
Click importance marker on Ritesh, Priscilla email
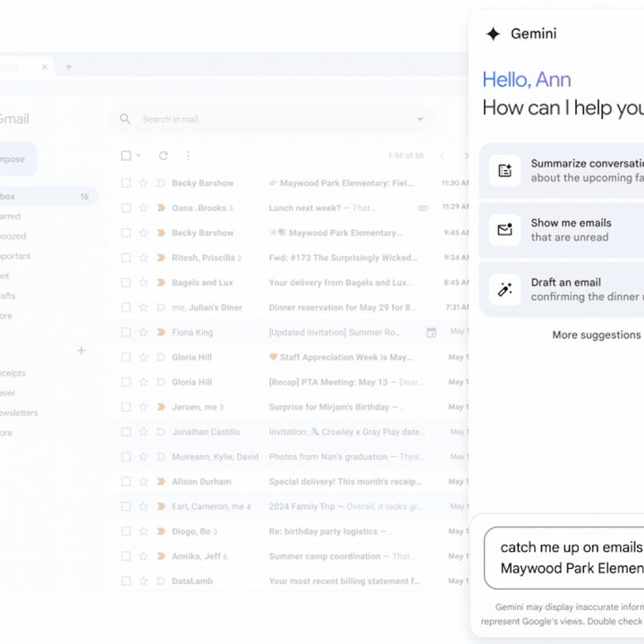click(x=161, y=258)
